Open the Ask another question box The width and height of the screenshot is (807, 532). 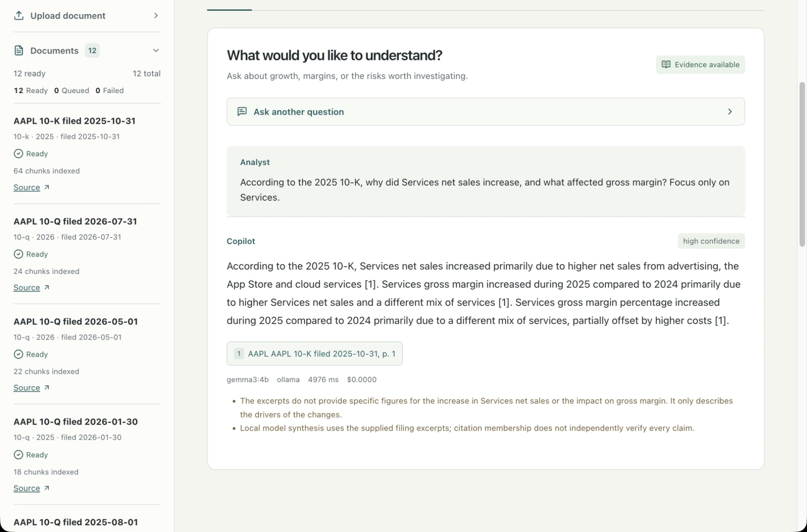(x=485, y=112)
